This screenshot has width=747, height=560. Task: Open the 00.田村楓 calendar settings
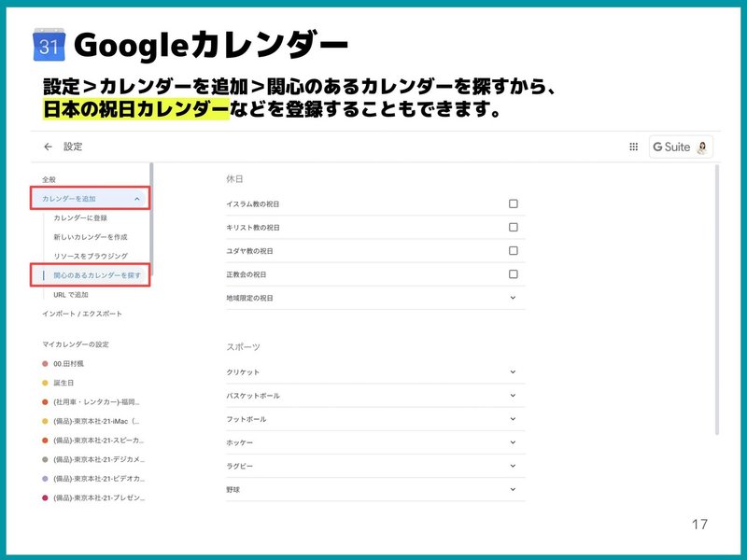click(68, 364)
